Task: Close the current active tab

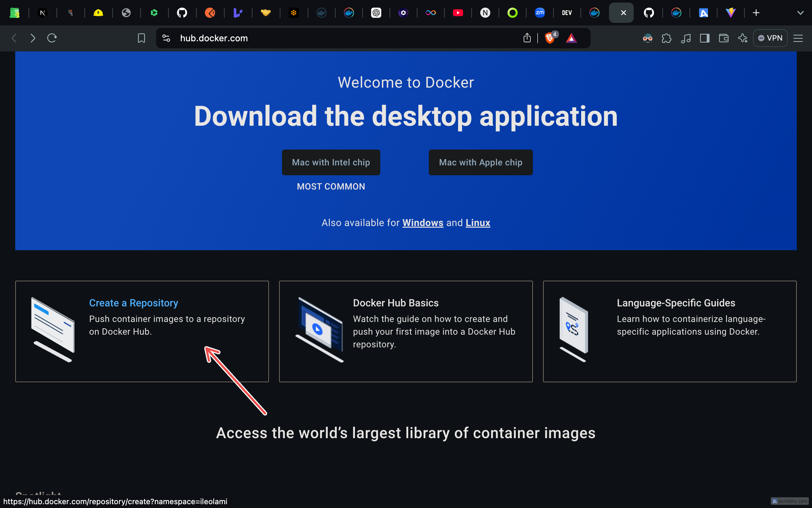Action: [x=623, y=13]
